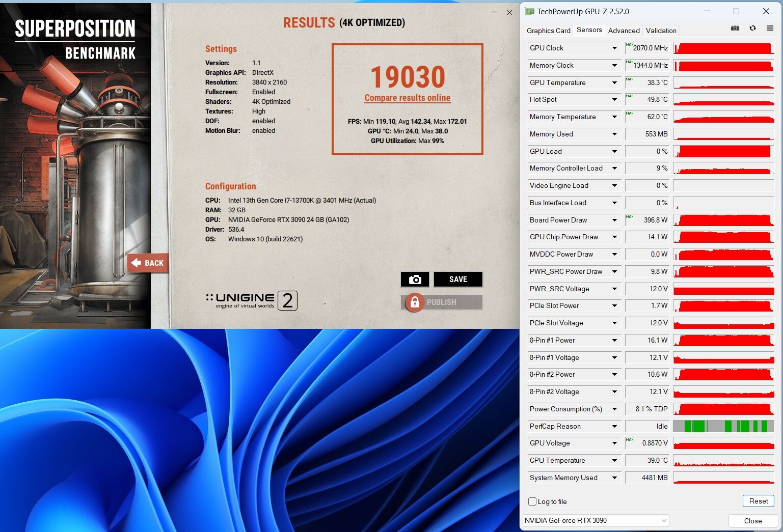Click the GPU-Z screenshot camera icon
This screenshot has height=532, width=783.
click(735, 29)
